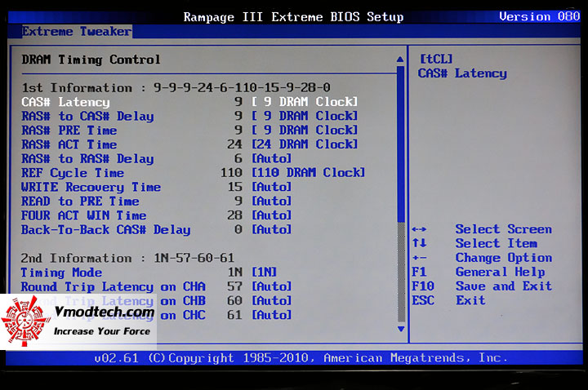Select Round Trip Latency on CHA

point(114,286)
